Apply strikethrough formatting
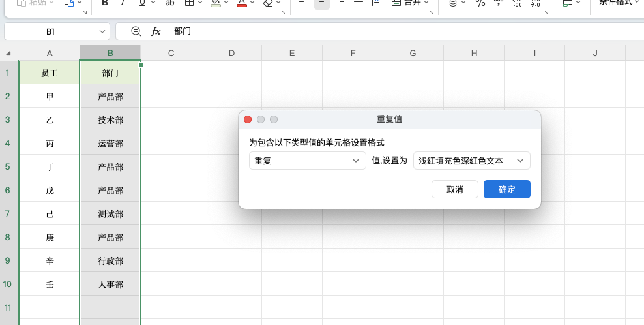644x325 pixels. 169,3
